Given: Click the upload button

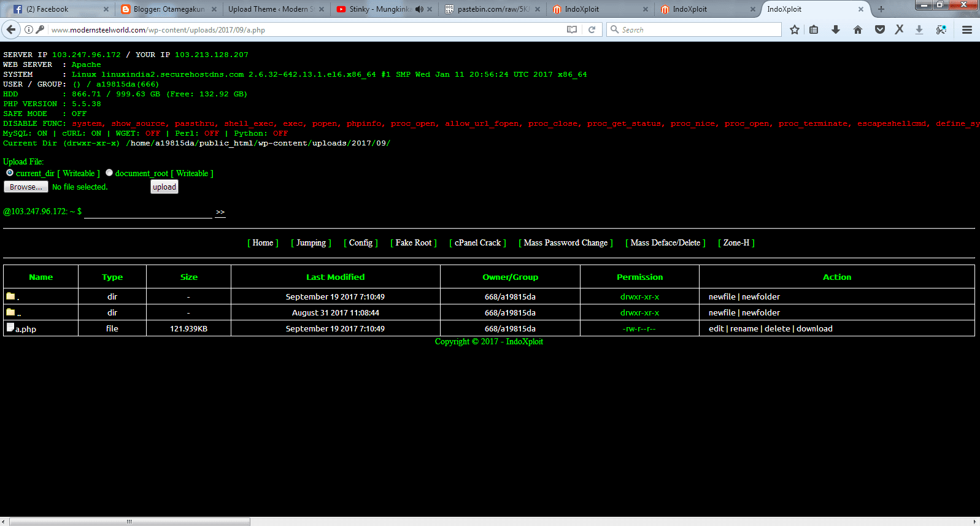Looking at the screenshot, I should (164, 187).
